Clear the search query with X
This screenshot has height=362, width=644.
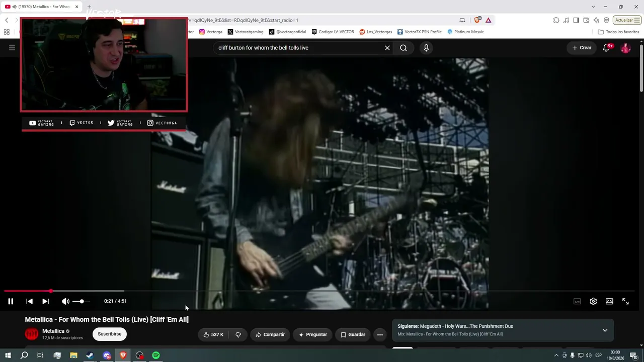tap(387, 48)
